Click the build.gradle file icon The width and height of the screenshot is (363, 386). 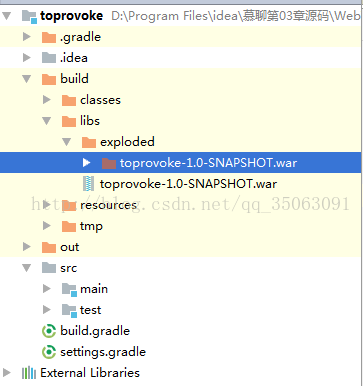tap(49, 331)
